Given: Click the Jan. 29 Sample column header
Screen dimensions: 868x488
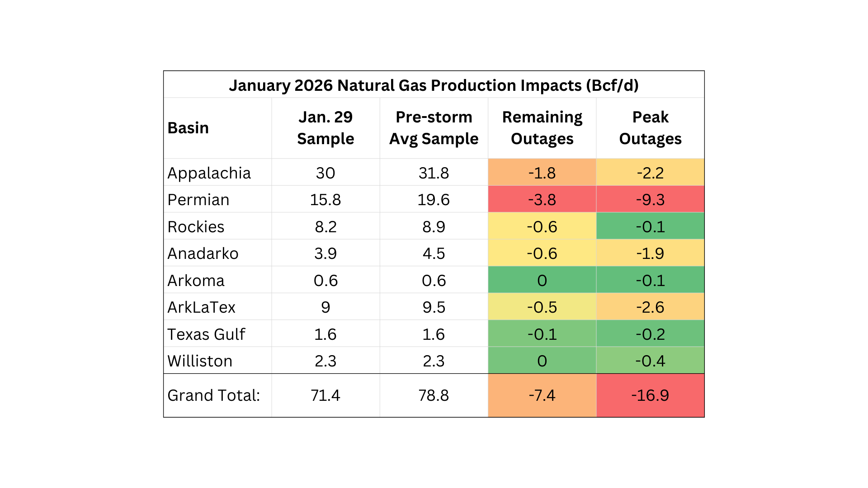Looking at the screenshot, I should 325,128.
